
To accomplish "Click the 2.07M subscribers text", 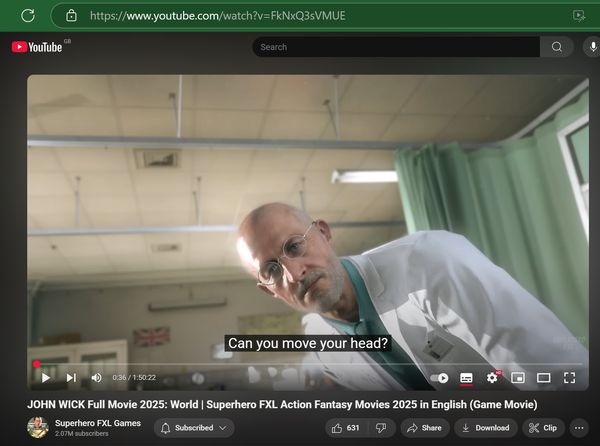I will pyautogui.click(x=82, y=434).
